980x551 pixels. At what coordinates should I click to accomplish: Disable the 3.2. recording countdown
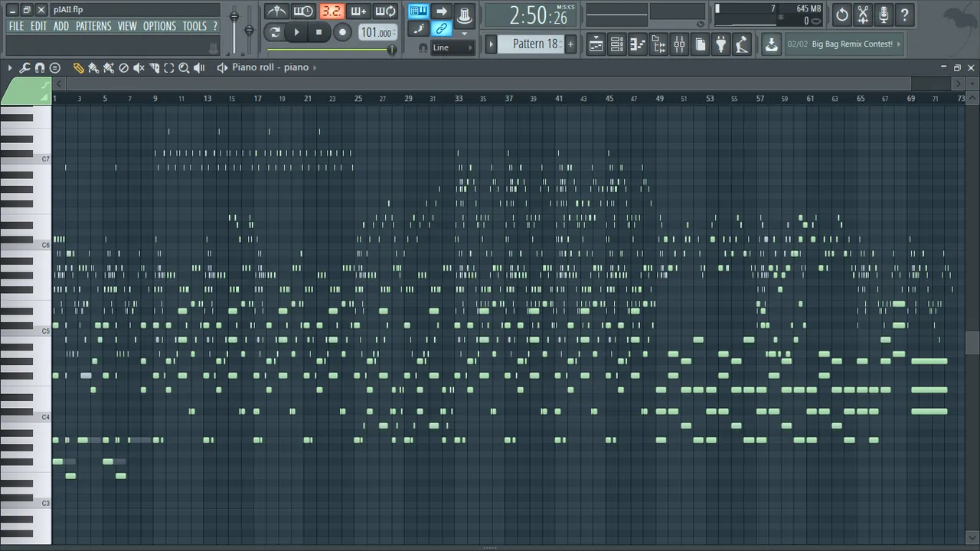332,11
